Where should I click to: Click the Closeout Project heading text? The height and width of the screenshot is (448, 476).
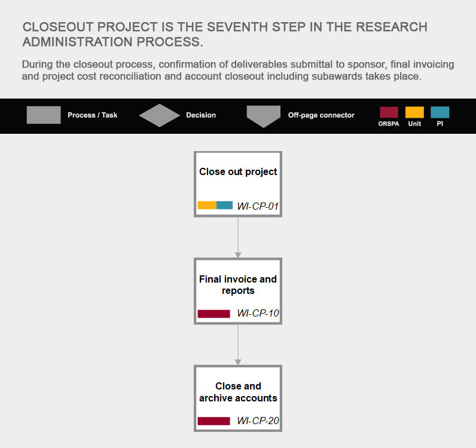[x=225, y=34]
